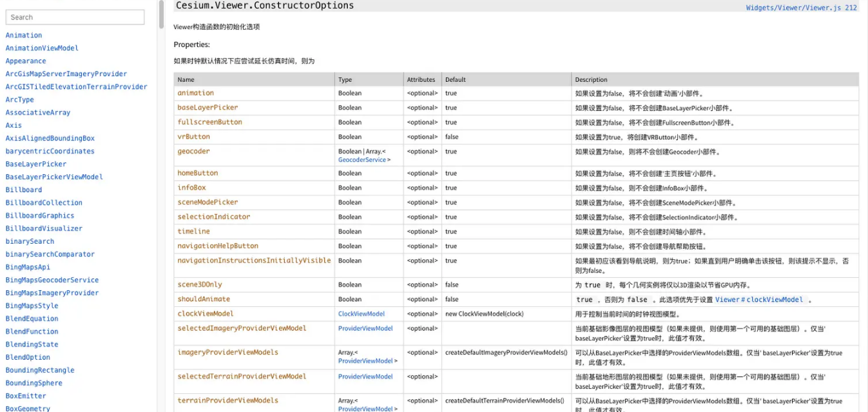This screenshot has height=412, width=868.
Task: Open barycentricCoordinates function link
Action: click(50, 152)
